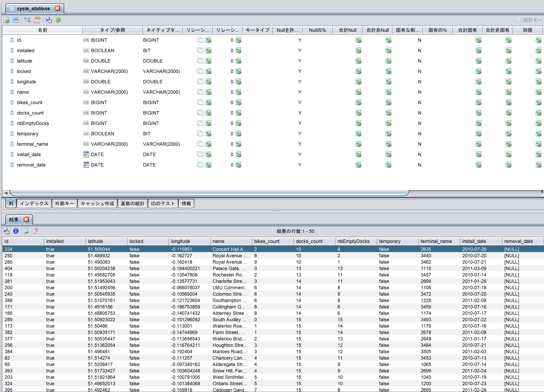Click the hand-over-list icon in the top toolbar

coord(37,20)
